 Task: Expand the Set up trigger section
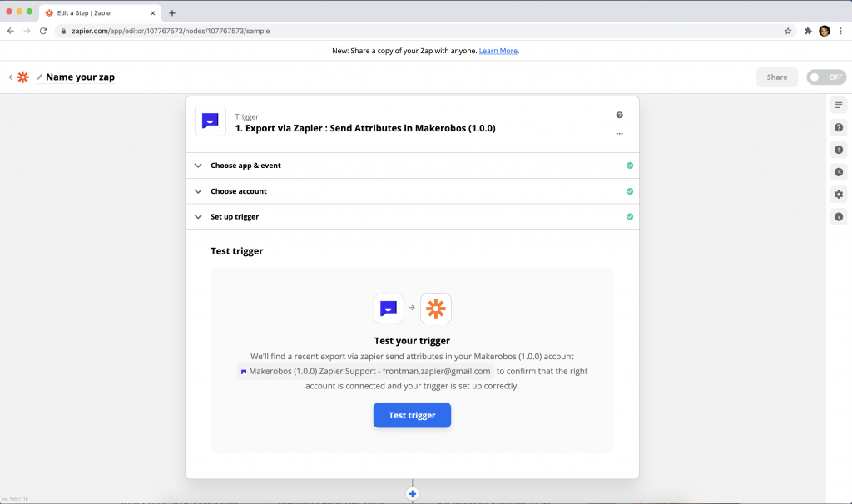coord(412,217)
